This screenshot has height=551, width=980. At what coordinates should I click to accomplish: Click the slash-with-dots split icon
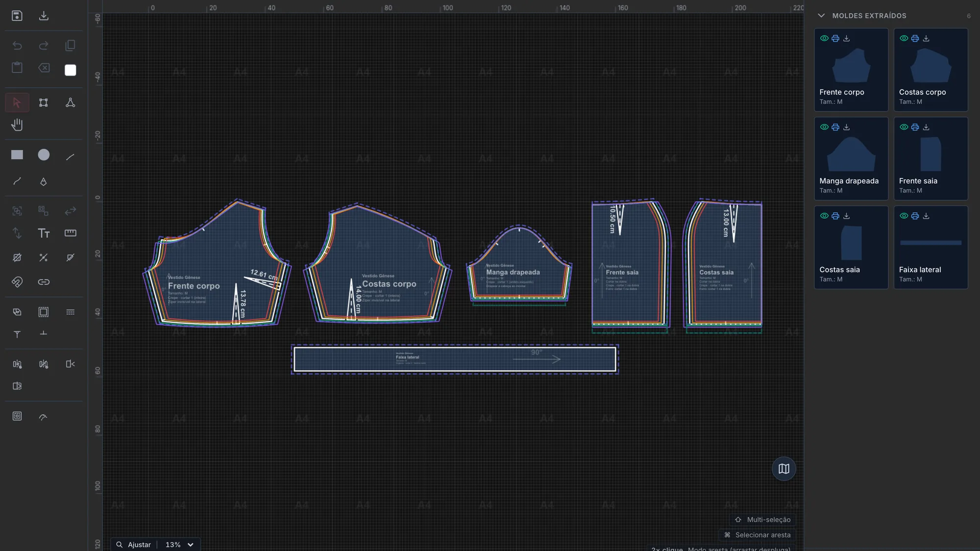coord(44,258)
